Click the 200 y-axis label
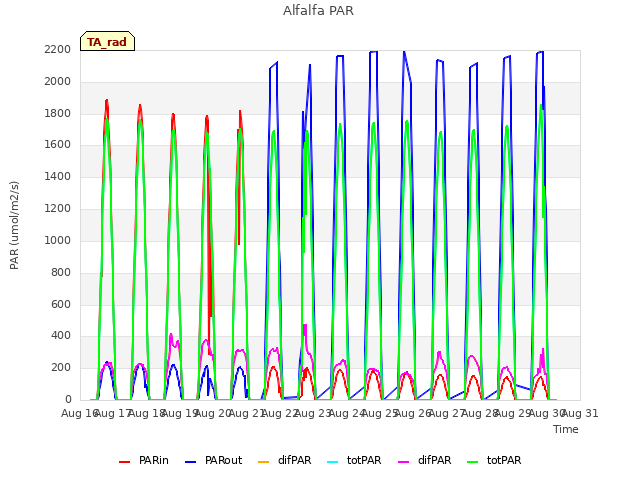The width and height of the screenshot is (640, 480). (x=61, y=368)
